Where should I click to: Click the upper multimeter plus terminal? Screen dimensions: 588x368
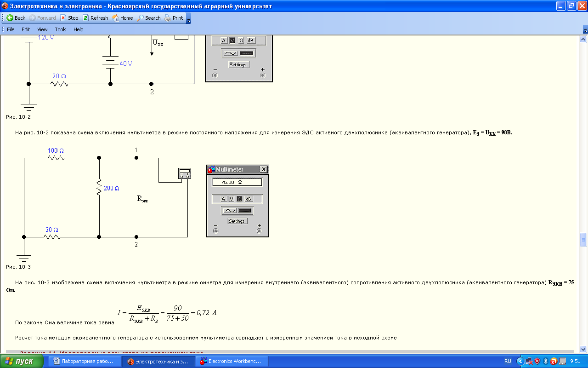262,75
